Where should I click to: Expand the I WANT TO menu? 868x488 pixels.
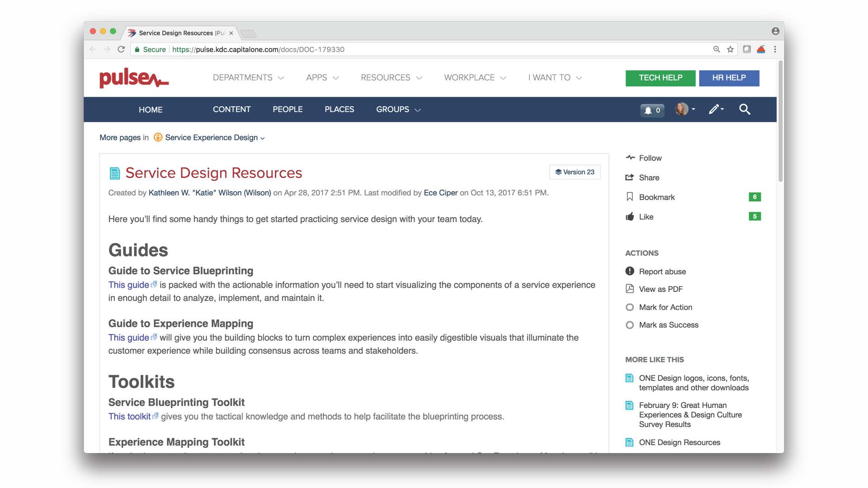tap(555, 78)
